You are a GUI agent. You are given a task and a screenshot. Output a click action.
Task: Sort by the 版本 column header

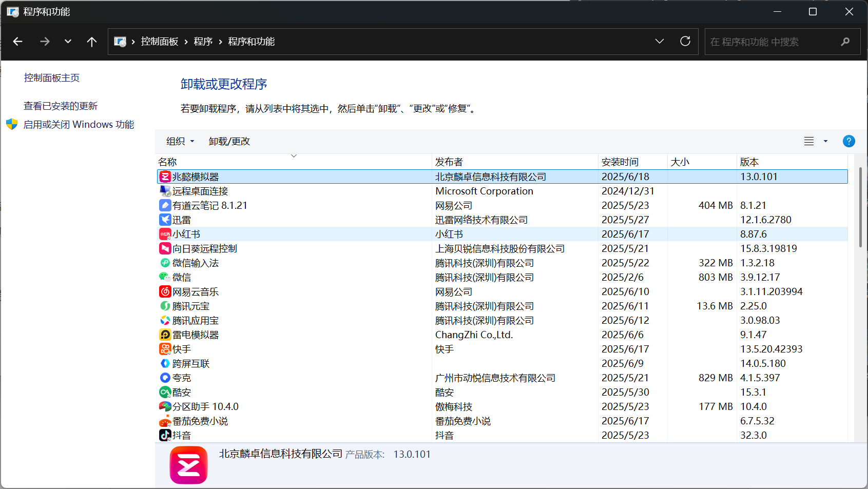[792, 162]
